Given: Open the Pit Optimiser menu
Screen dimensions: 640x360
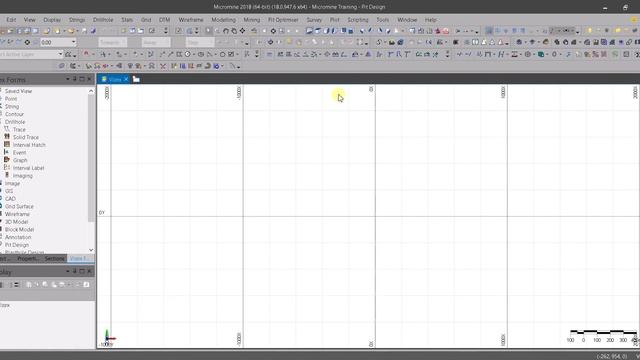Looking at the screenshot, I should tap(283, 20).
